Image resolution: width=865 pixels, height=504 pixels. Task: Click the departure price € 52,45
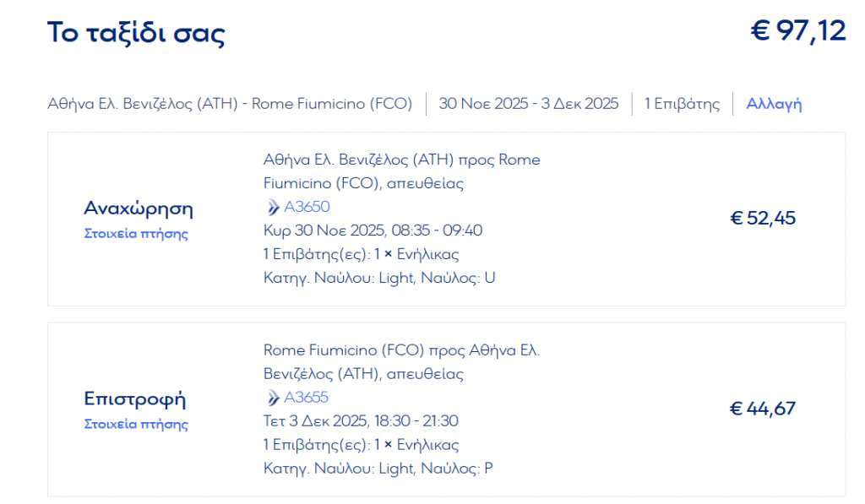point(763,219)
